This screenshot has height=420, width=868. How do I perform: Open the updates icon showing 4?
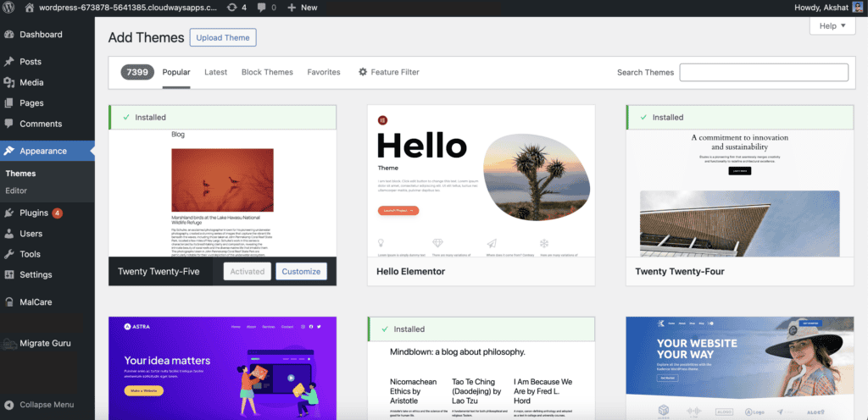pos(232,8)
